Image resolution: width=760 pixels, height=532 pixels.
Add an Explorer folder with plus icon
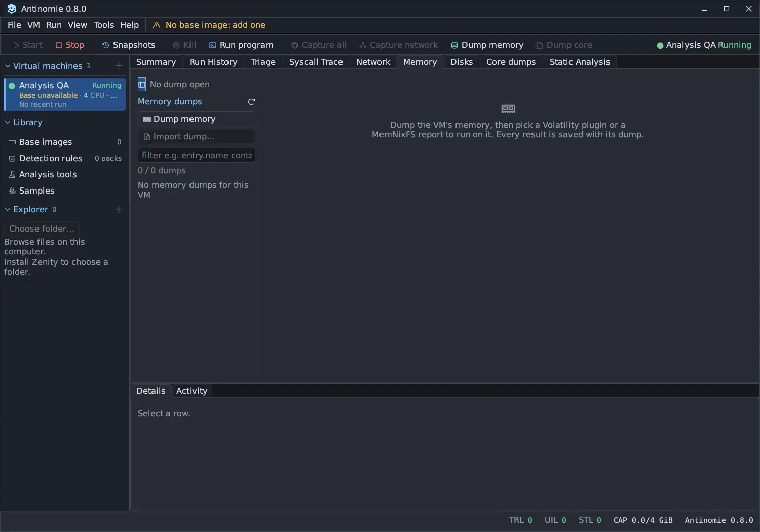tap(119, 209)
